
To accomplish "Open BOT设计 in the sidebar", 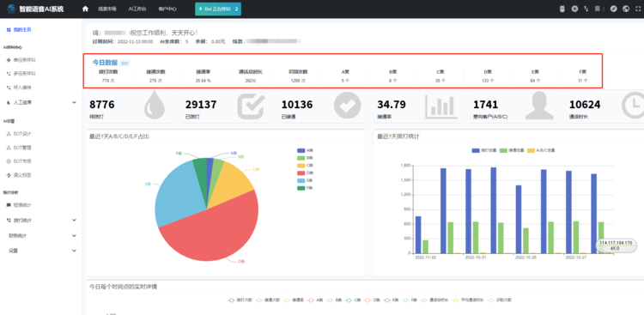I will click(x=19, y=134).
